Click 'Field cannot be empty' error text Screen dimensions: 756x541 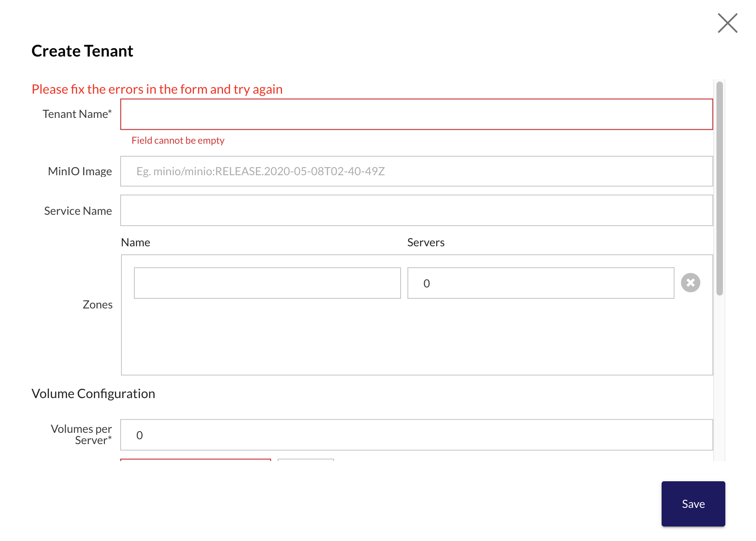click(178, 140)
